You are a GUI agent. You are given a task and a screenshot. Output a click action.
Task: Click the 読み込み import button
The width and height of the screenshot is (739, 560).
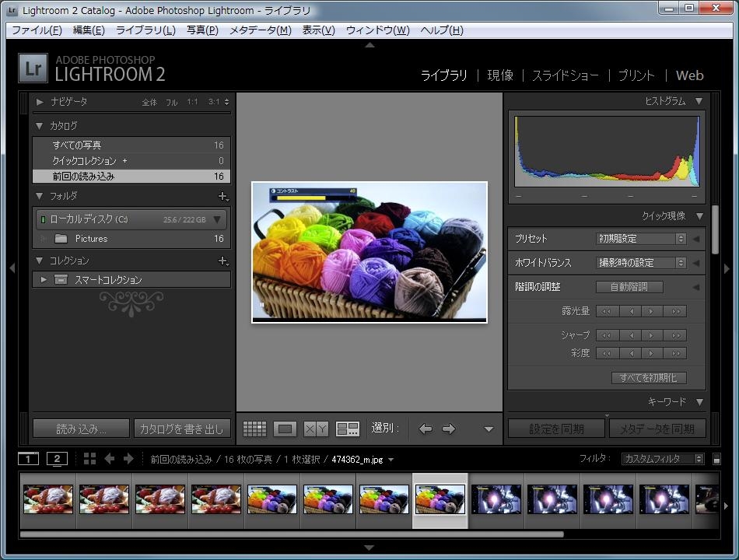click(81, 429)
